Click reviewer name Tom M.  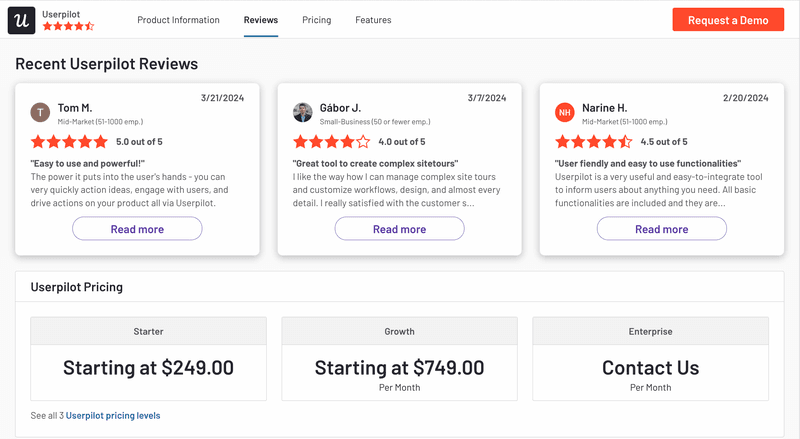tap(75, 108)
